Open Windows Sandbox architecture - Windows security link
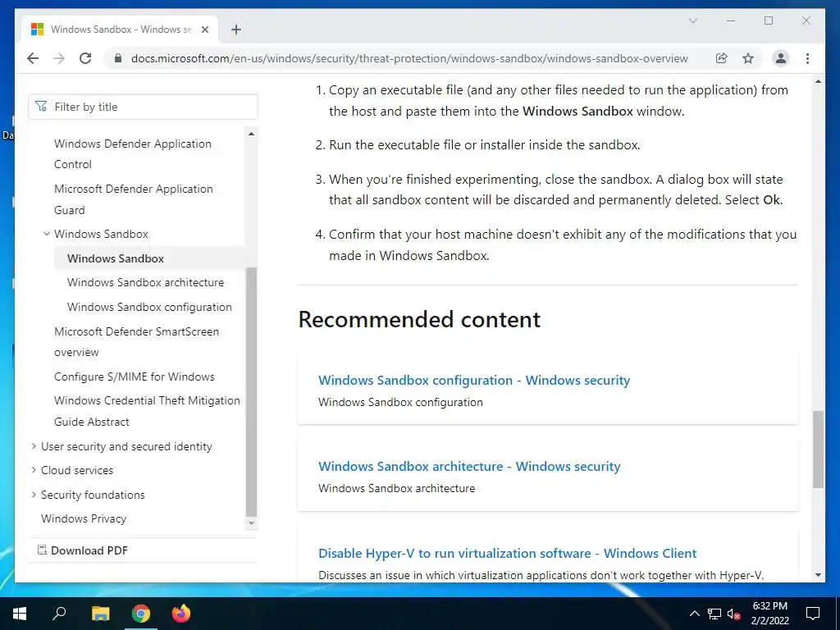The height and width of the screenshot is (630, 840). (469, 466)
